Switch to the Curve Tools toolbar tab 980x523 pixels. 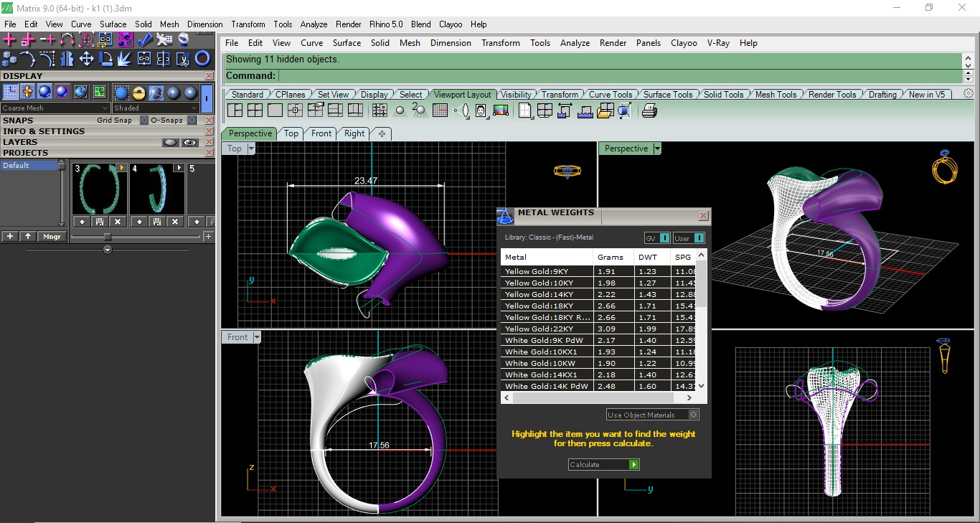click(x=611, y=95)
